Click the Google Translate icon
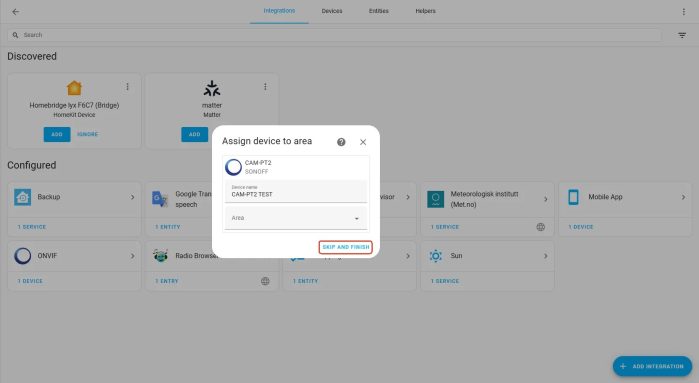 (x=160, y=198)
